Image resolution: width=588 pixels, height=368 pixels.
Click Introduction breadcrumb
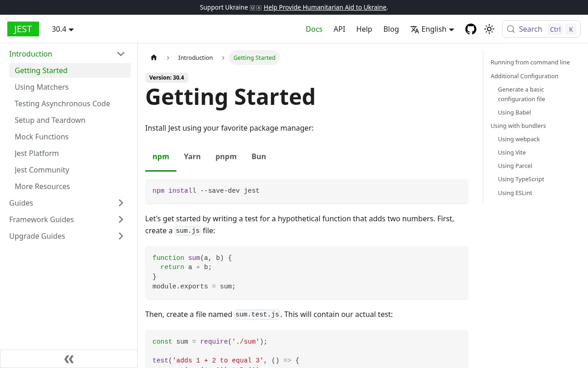[195, 57]
